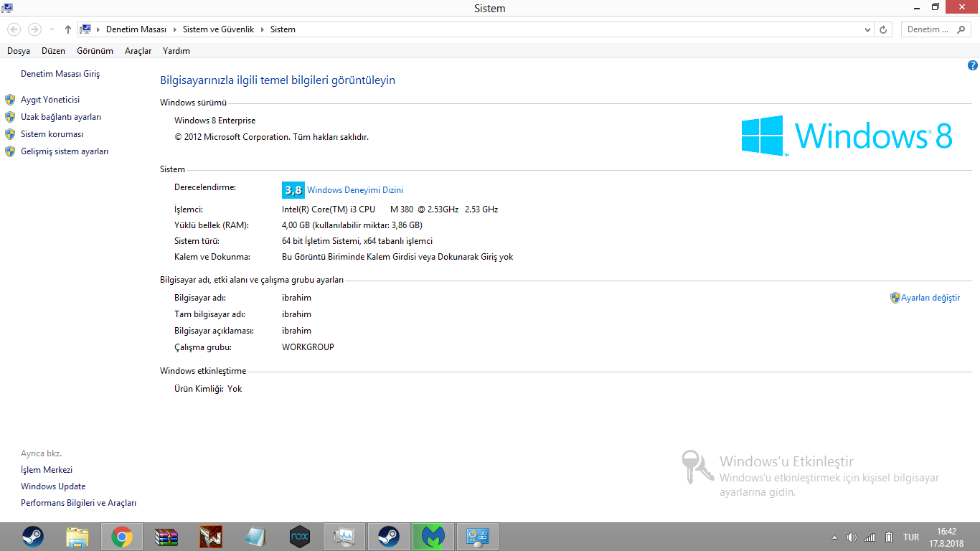Image resolution: width=980 pixels, height=551 pixels.
Task: Open the recent locations dropdown arrow
Action: (x=52, y=29)
